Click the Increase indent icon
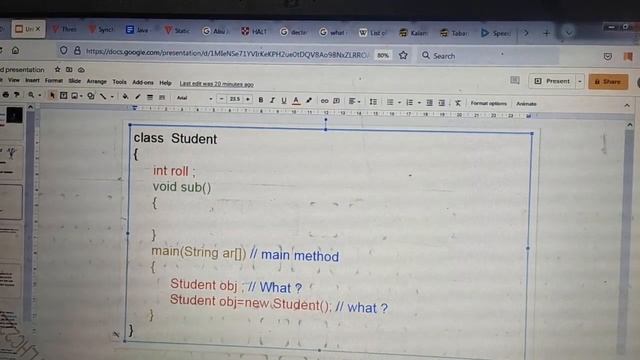 (x=441, y=103)
